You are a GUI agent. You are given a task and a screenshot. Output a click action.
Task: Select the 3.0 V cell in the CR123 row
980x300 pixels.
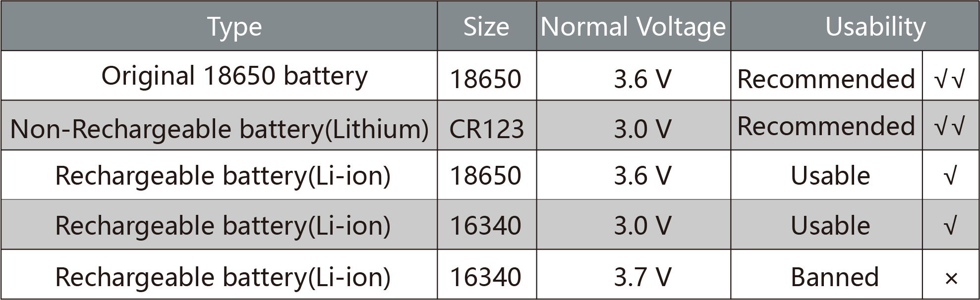click(x=642, y=129)
